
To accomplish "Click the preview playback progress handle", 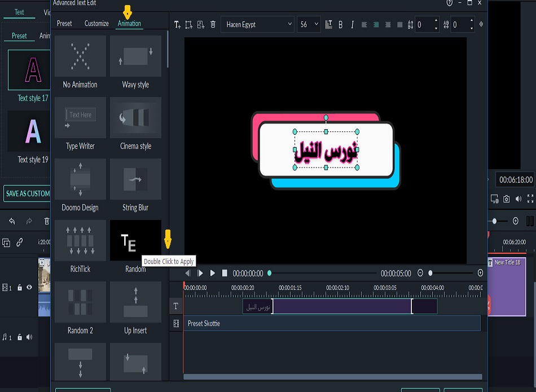I will 269,273.
